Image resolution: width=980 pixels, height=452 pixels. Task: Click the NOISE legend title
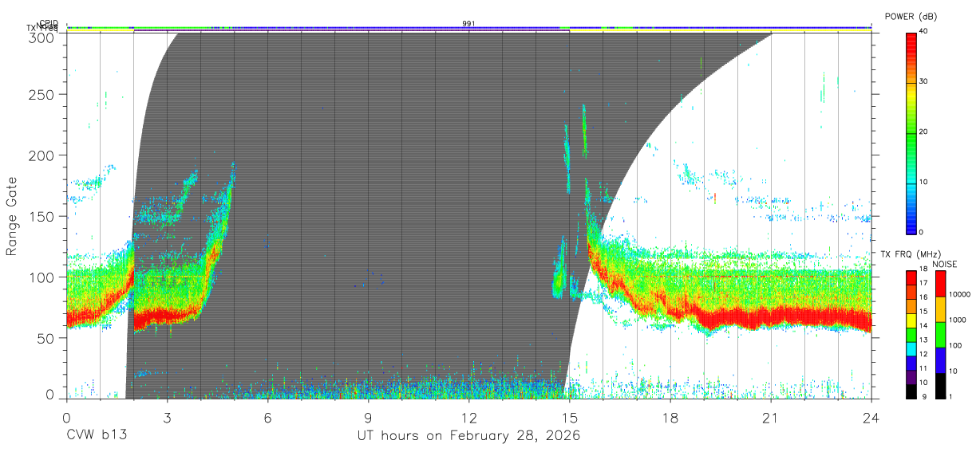pyautogui.click(x=945, y=264)
